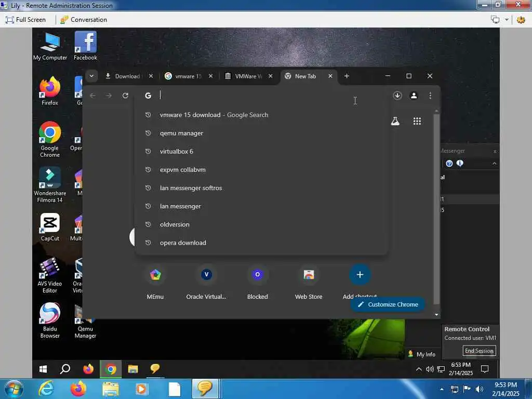The image size is (532, 399).
Task: Click the inner Windows 10 Start button
Action: pos(43,369)
